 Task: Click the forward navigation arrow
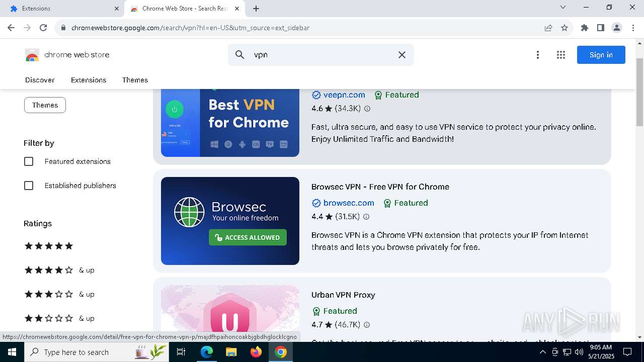[x=27, y=28]
